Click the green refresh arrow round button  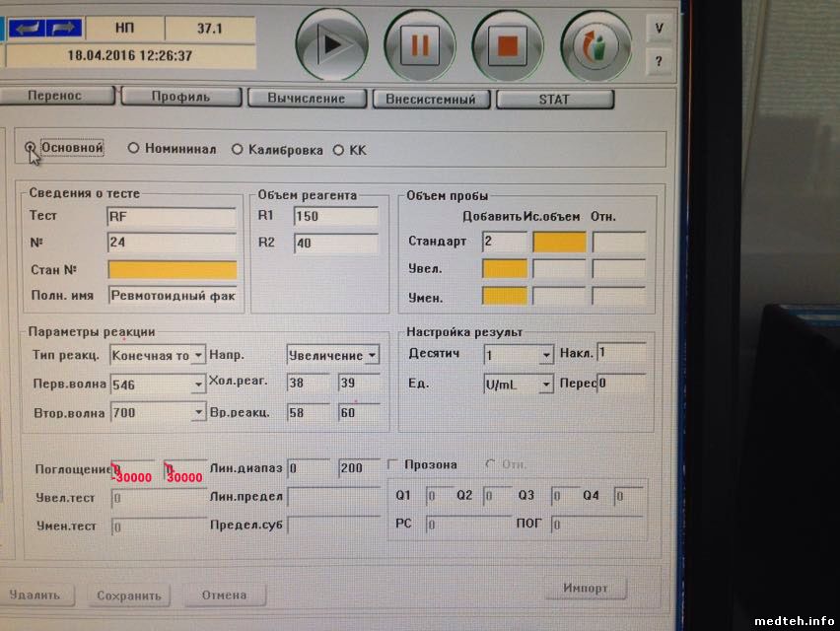pyautogui.click(x=595, y=45)
